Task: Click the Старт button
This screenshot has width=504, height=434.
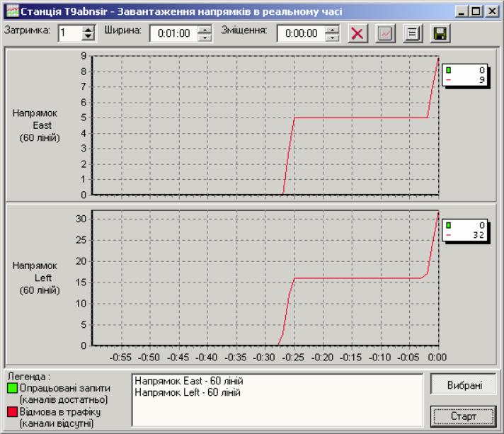Action: tap(464, 416)
